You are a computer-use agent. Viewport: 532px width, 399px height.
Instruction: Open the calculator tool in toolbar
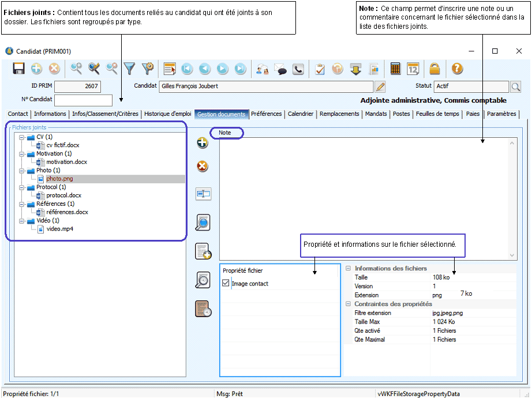pos(395,69)
